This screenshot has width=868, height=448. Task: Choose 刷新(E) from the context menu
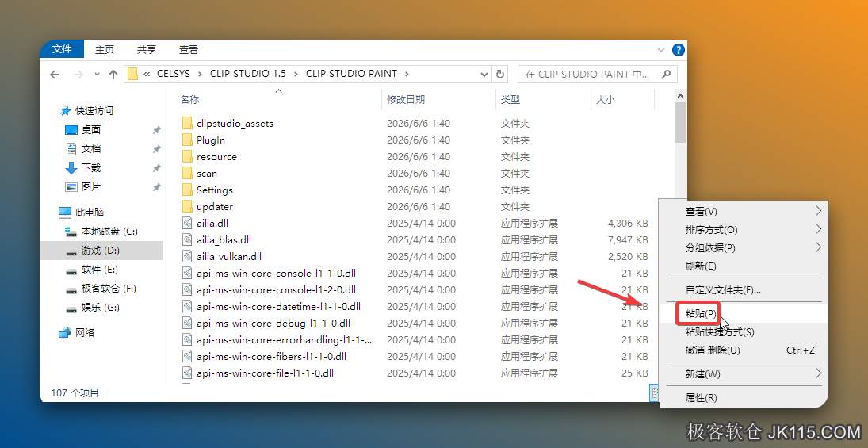[744, 266]
